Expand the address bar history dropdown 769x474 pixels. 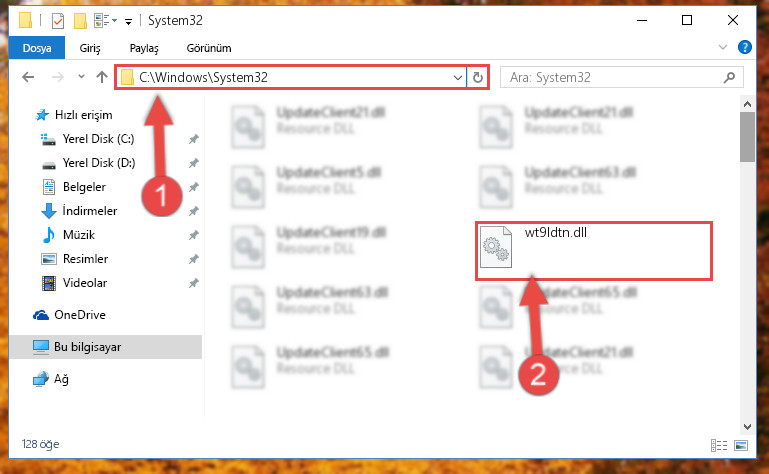click(458, 78)
